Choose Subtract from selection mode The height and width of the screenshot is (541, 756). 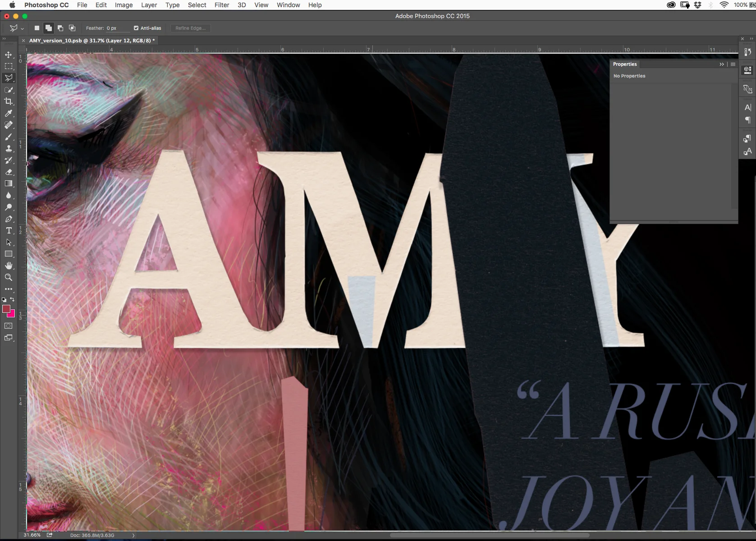pos(60,28)
